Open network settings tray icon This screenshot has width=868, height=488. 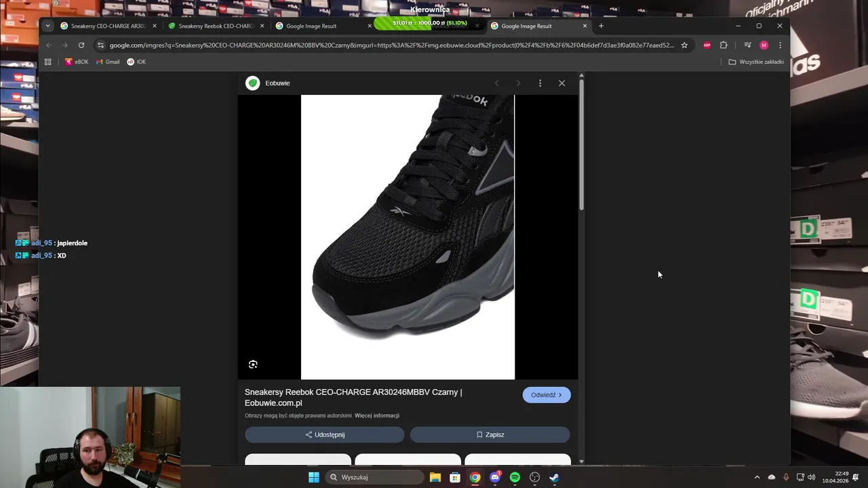[800, 477]
